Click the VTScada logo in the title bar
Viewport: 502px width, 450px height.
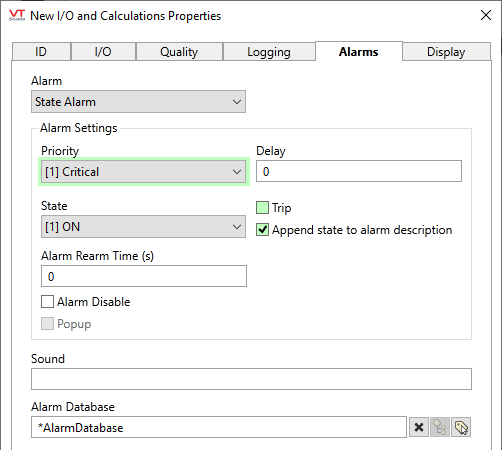(x=17, y=15)
